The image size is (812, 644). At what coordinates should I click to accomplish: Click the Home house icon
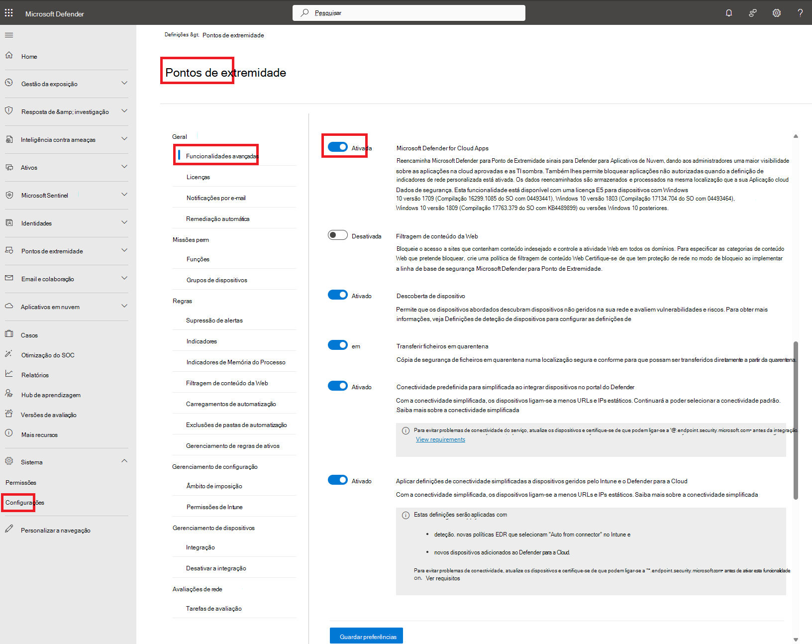click(x=9, y=55)
